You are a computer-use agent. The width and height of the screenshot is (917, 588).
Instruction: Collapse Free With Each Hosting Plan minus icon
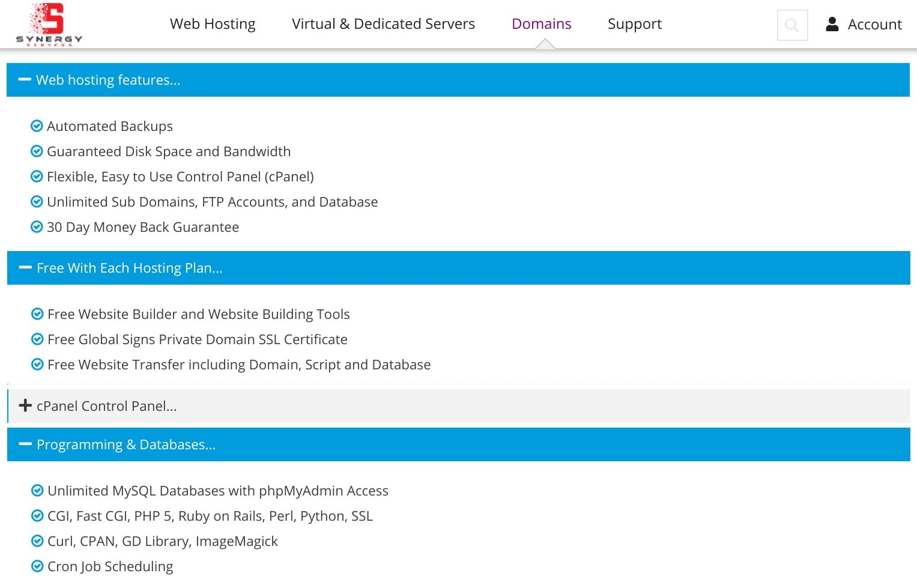[25, 267]
